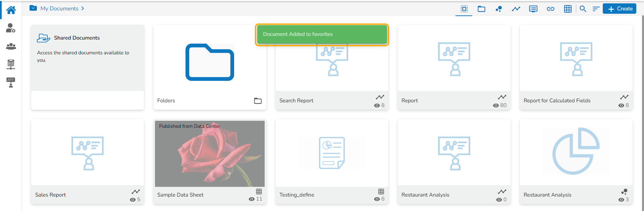Open the Sales Report document
This screenshot has height=211, width=644.
(87, 161)
